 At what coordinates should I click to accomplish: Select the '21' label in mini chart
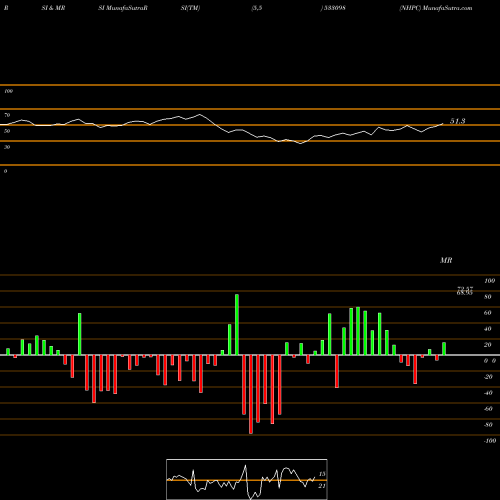tap(322, 486)
